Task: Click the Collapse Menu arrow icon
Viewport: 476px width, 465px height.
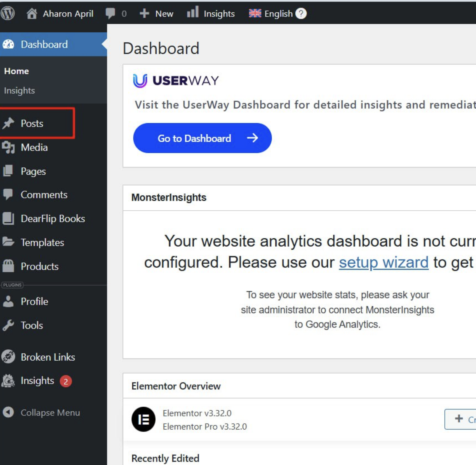Action: pos(8,412)
